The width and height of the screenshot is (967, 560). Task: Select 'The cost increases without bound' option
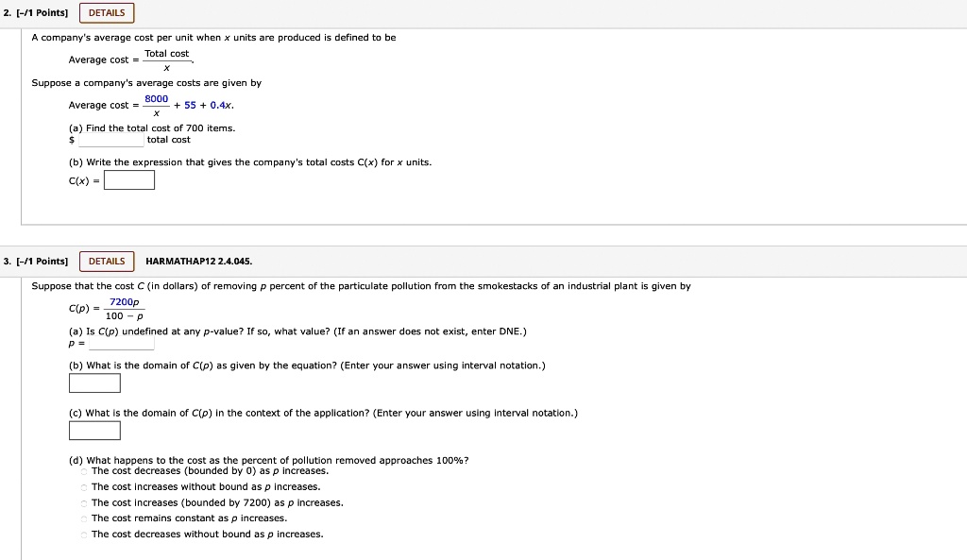tap(82, 486)
